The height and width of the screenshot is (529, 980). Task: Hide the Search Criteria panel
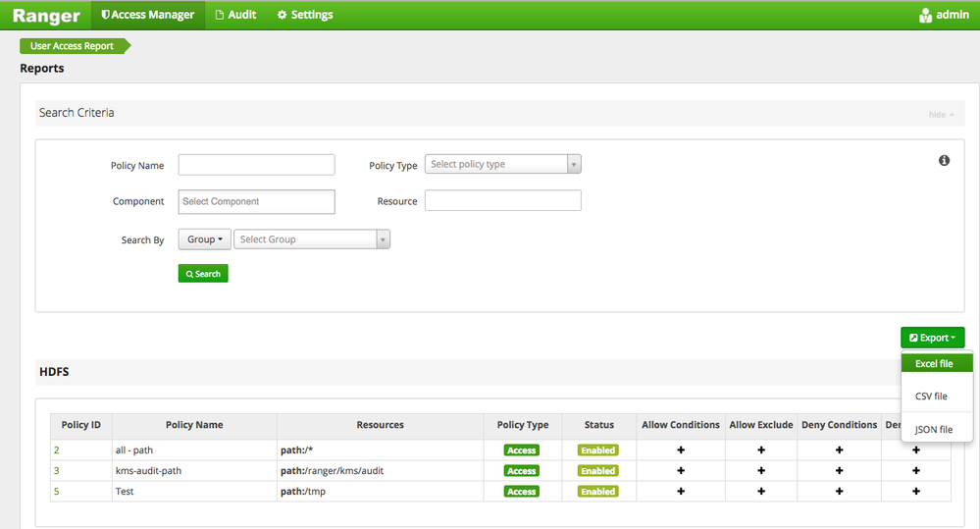[941, 114]
